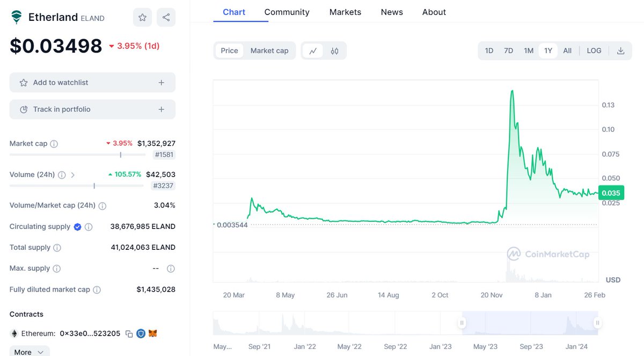Click the 0.003544 baseline price label
Viewport: 644px width, 356px height.
click(232, 225)
